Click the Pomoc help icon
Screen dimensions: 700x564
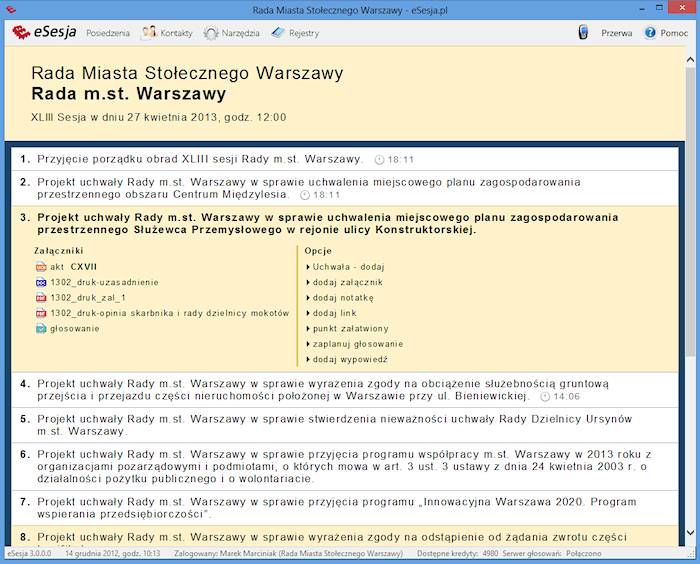coord(651,33)
